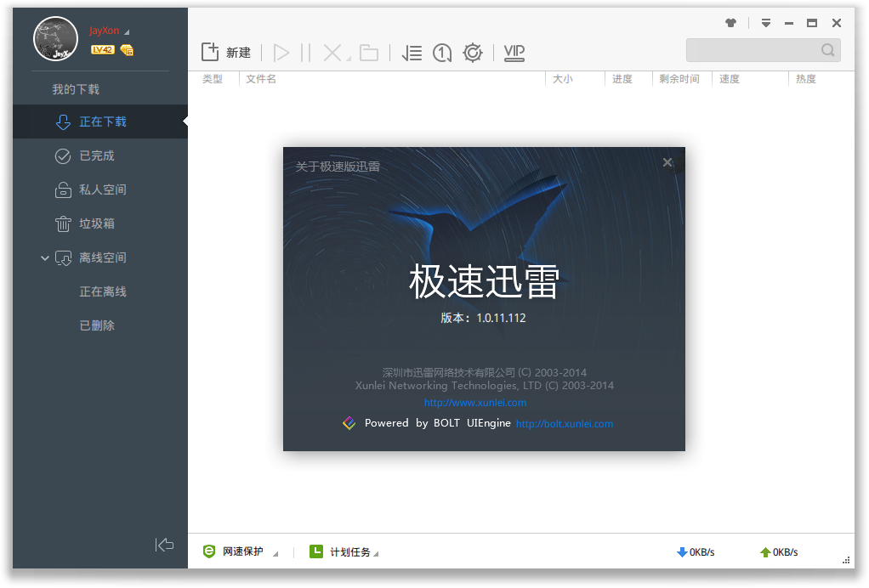
Task: Click the upload speed 0KB/s indicator
Action: pyautogui.click(x=779, y=552)
